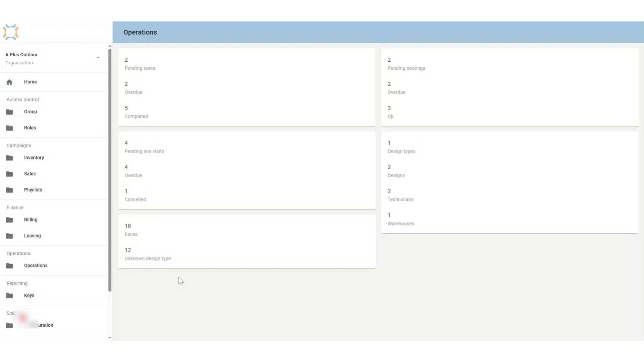Click Overdue in site visits card
Screen dimensions: 644x362
coord(133,175)
